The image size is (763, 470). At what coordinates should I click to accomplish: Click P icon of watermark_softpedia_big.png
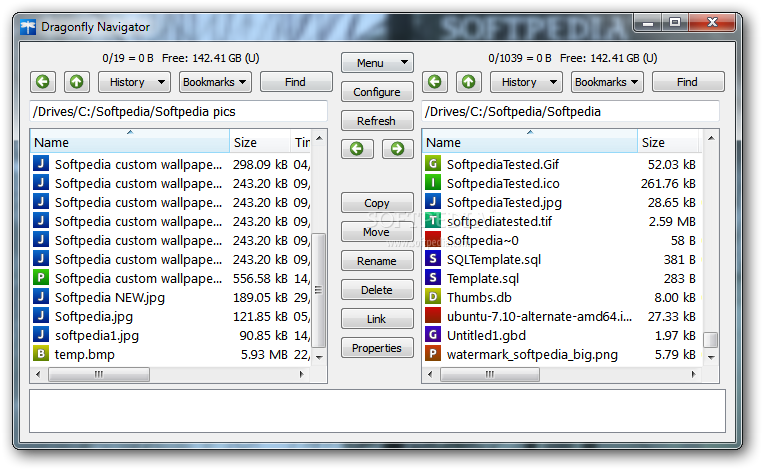tap(433, 354)
